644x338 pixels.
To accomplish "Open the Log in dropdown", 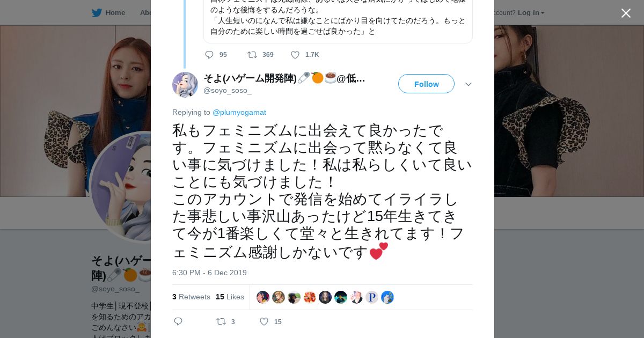I will (x=531, y=12).
